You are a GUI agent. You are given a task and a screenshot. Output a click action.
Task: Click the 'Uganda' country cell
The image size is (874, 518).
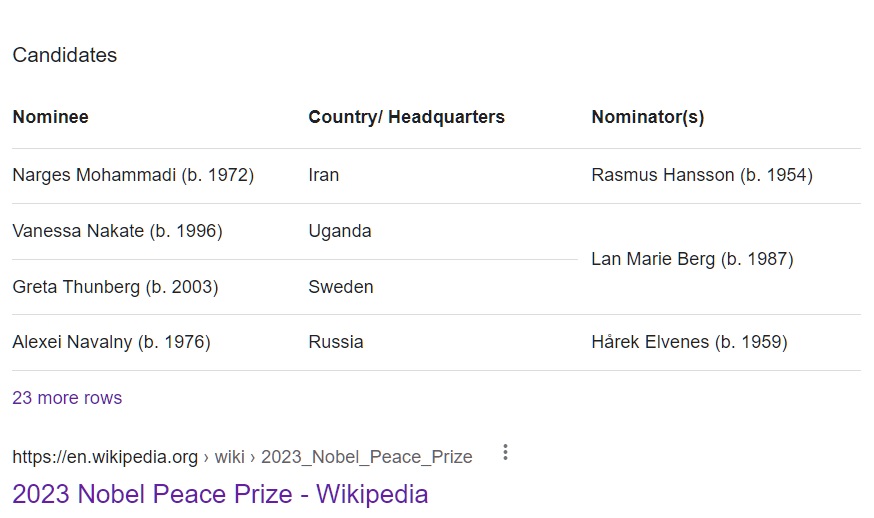click(340, 231)
